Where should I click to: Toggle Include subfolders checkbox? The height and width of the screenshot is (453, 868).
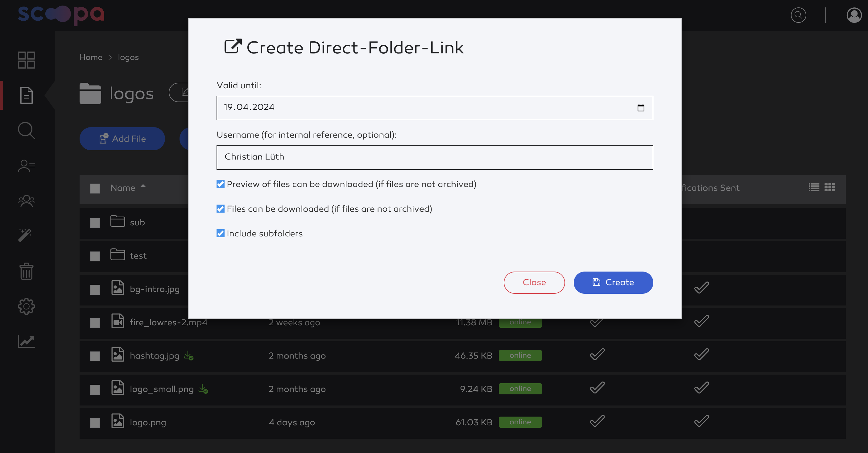tap(220, 233)
